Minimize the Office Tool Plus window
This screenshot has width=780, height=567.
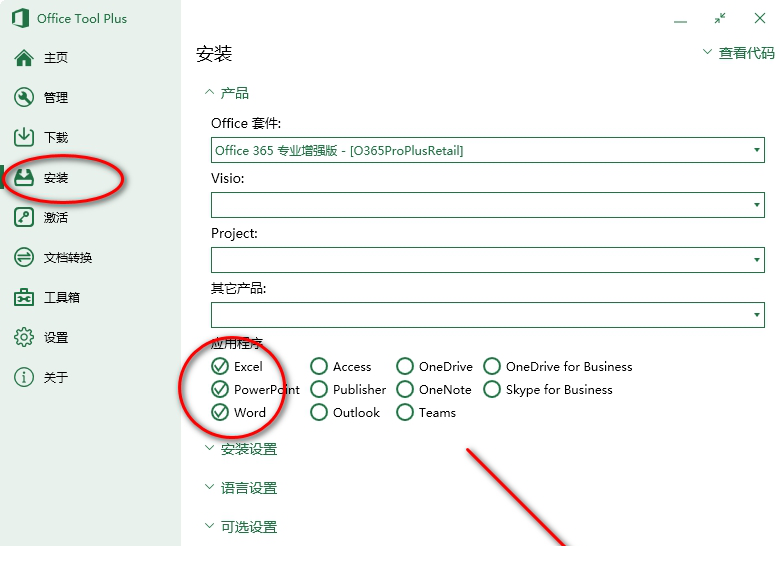point(680,21)
